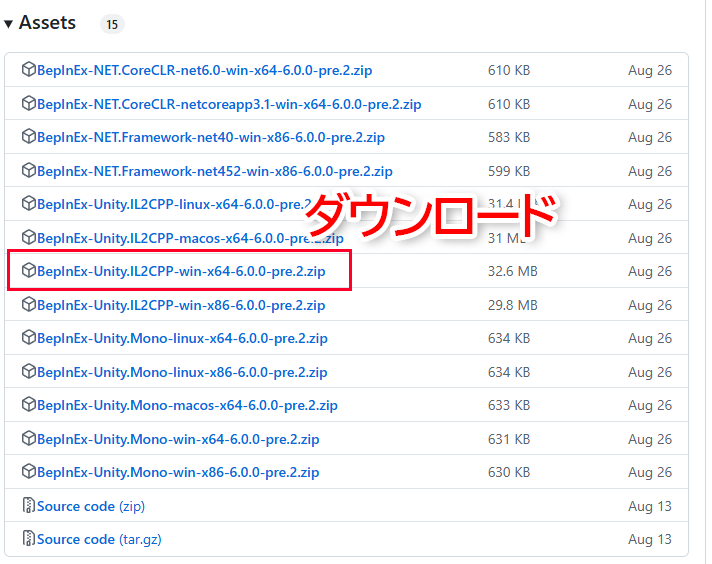Download BepInEx-Unity.IL2CPP-macos-x64 zip

[x=190, y=238]
